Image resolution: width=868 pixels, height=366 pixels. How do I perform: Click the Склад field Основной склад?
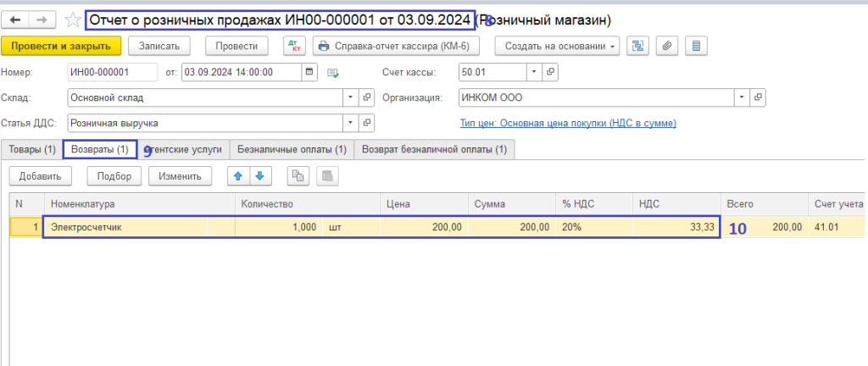point(205,98)
